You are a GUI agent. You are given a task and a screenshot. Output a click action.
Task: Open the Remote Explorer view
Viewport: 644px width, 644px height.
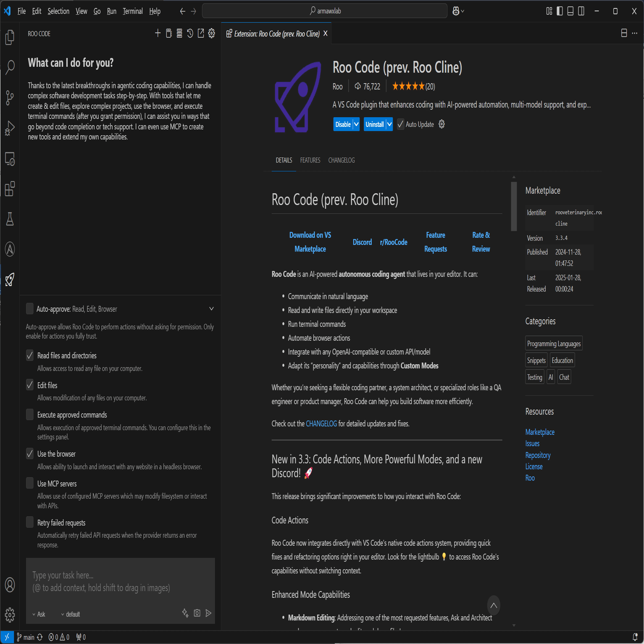click(x=10, y=159)
